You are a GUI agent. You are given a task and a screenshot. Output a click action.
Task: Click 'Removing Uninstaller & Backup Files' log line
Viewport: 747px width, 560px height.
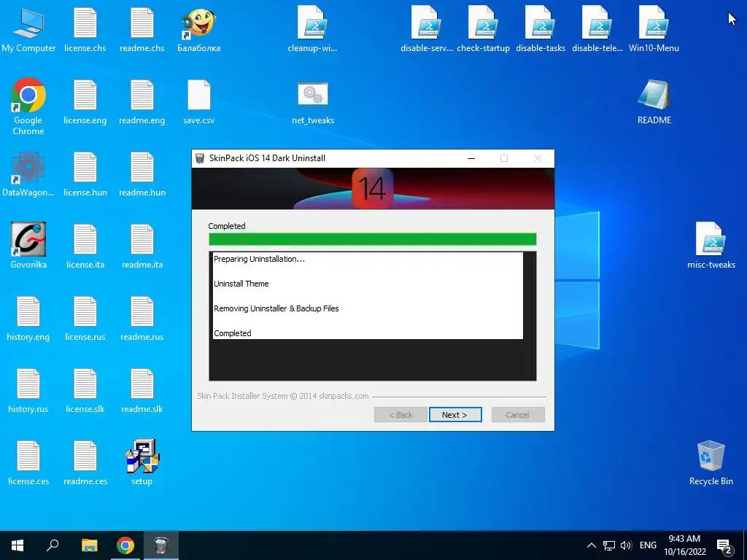[276, 308]
